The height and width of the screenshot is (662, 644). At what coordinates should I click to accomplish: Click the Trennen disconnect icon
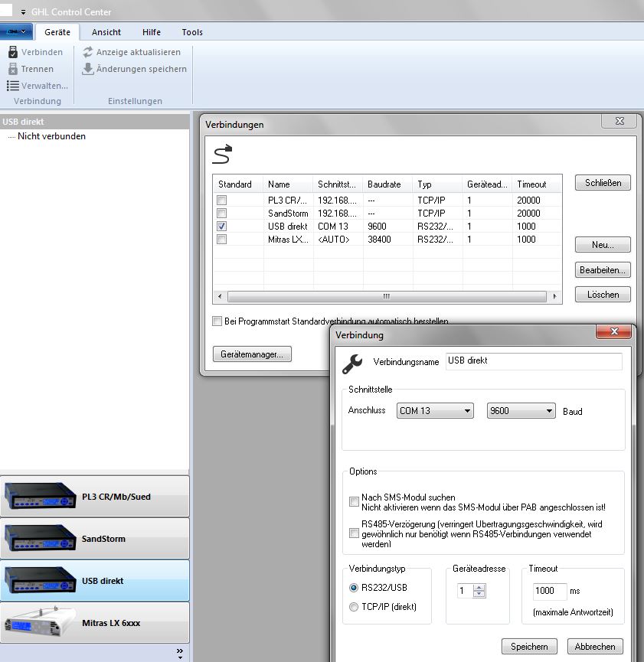click(x=13, y=69)
